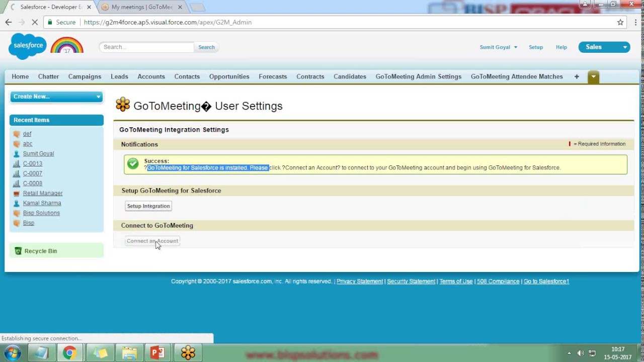Open the Security Statement link

pyautogui.click(x=411, y=282)
